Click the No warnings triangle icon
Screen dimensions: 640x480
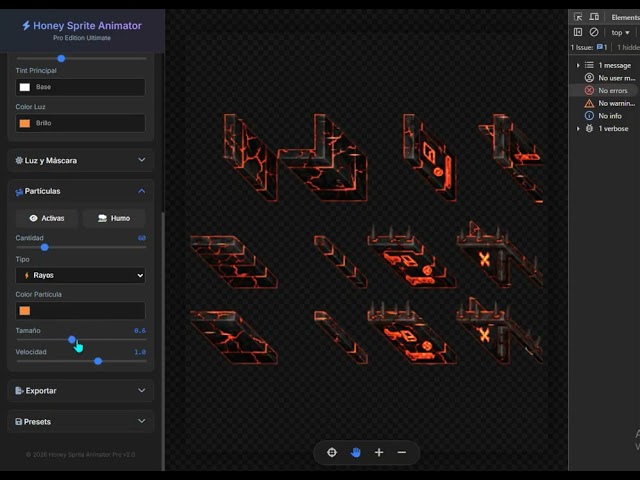coord(589,103)
